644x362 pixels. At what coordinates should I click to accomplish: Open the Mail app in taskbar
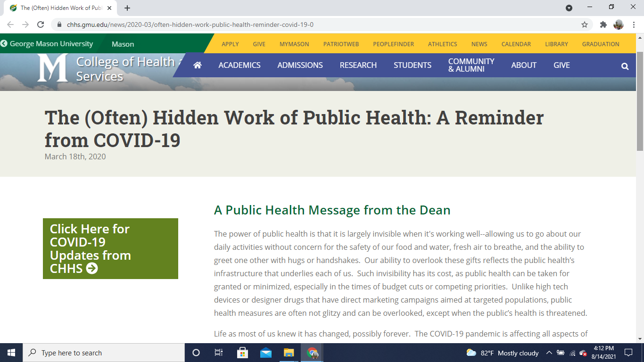(x=265, y=353)
